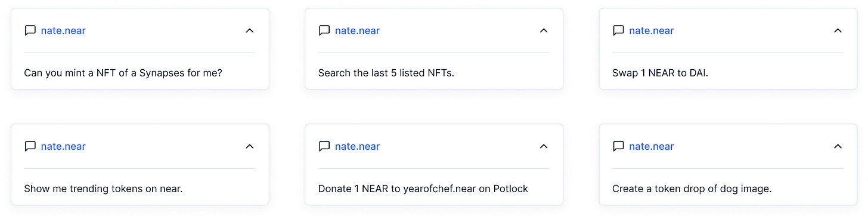Click chat bubble icon on token drop card
The image size is (868, 219).
[x=618, y=146]
